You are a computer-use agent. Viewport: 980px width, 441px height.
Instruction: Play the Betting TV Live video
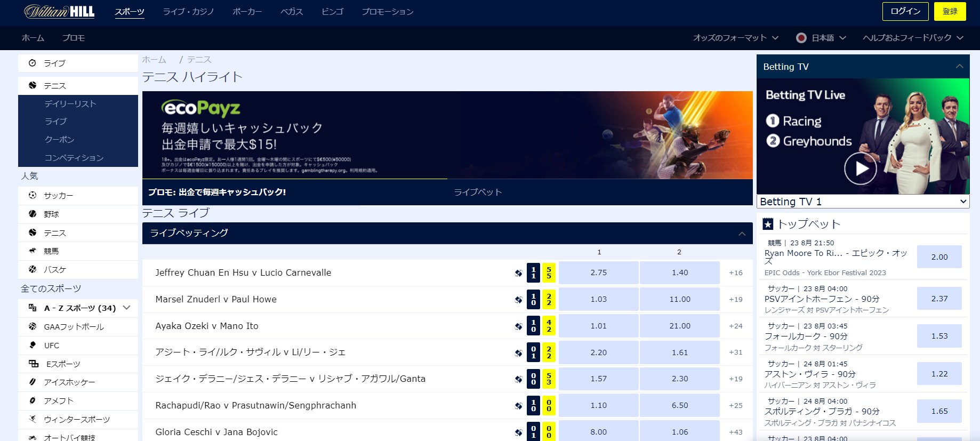[860, 169]
